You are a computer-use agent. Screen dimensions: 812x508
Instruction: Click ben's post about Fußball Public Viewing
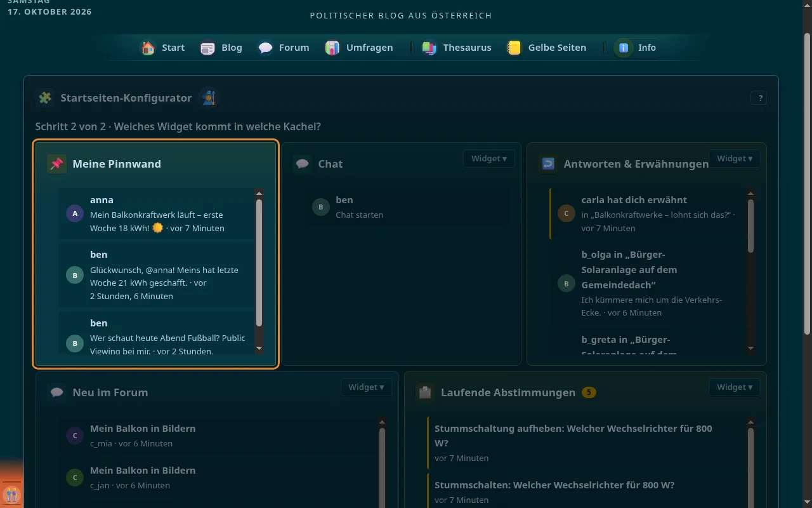tap(156, 333)
